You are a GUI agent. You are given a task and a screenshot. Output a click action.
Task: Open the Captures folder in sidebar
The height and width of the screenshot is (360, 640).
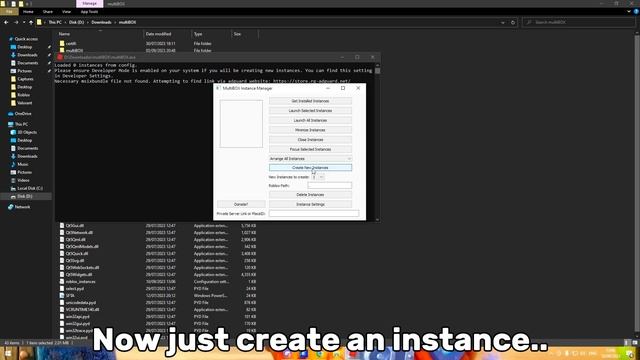[25, 79]
